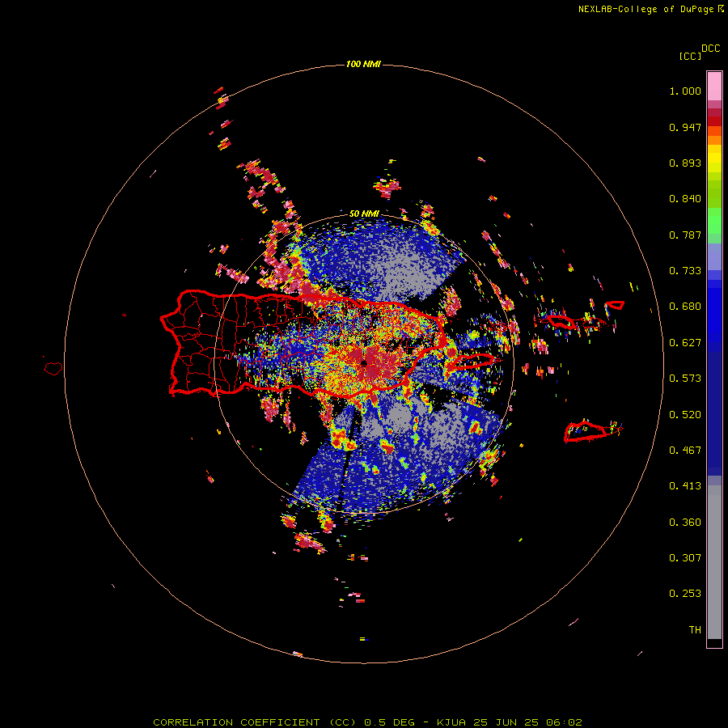Click the DCC label above color scale
Viewport: 728px width, 728px height.
(711, 49)
